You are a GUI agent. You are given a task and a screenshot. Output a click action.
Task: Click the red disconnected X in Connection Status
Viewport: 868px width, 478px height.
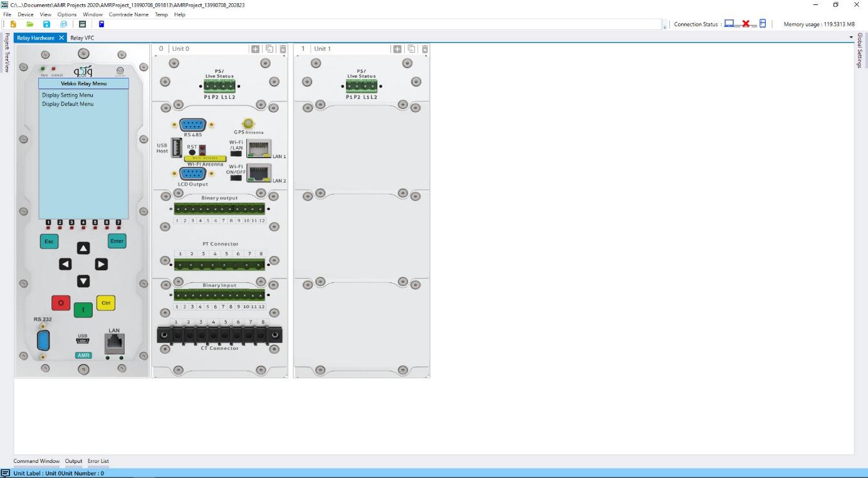pyautogui.click(x=746, y=24)
